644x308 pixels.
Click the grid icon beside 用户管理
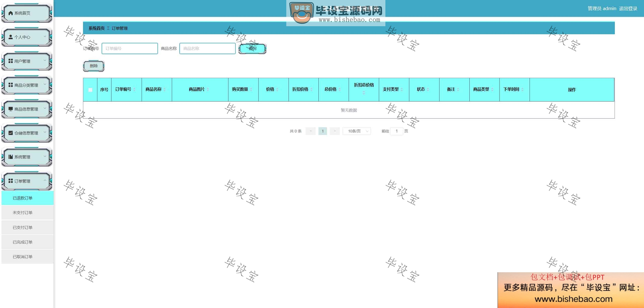pyautogui.click(x=11, y=61)
